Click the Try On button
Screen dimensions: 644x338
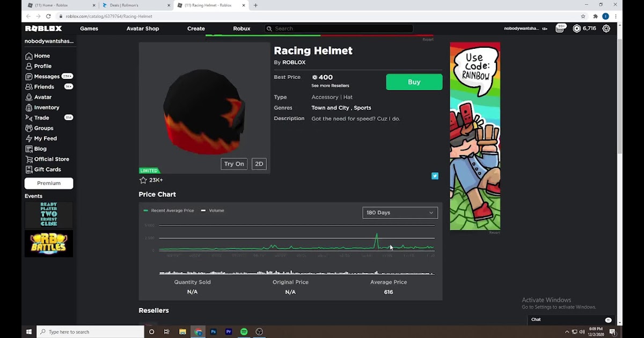pos(234,164)
